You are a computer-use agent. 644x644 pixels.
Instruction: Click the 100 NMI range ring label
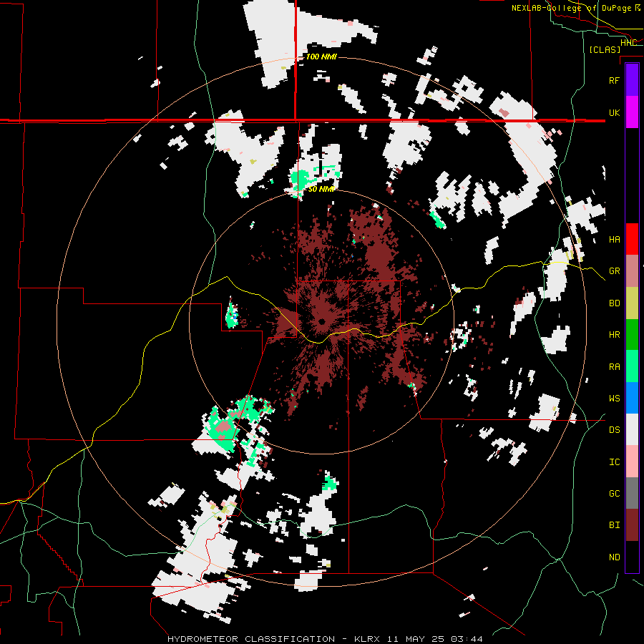tap(321, 57)
